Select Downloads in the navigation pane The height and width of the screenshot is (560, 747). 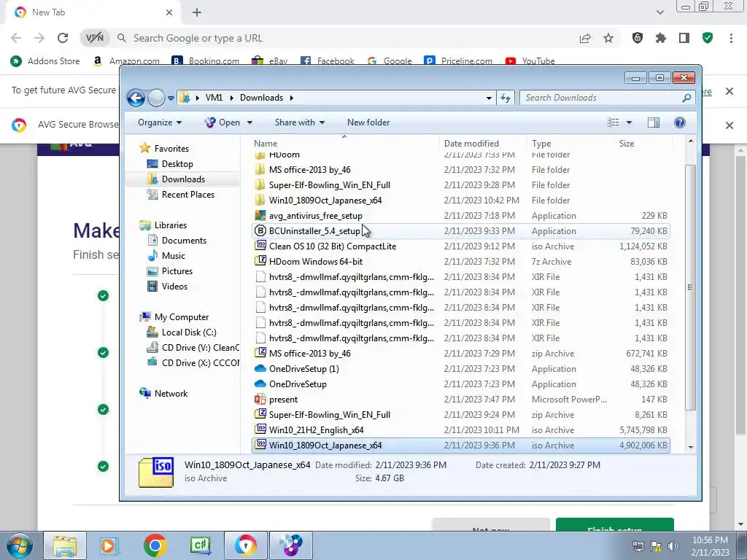(183, 179)
